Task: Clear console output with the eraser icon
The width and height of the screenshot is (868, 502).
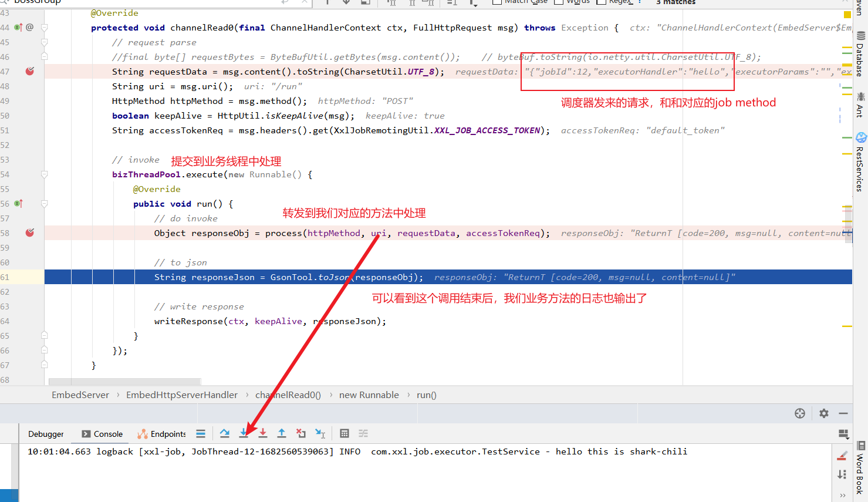Action: coord(842,456)
